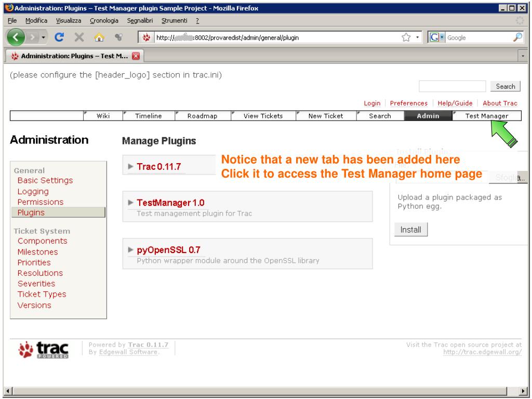The height and width of the screenshot is (399, 532).
Task: Open the tab list dropdown arrow
Action: (x=523, y=56)
